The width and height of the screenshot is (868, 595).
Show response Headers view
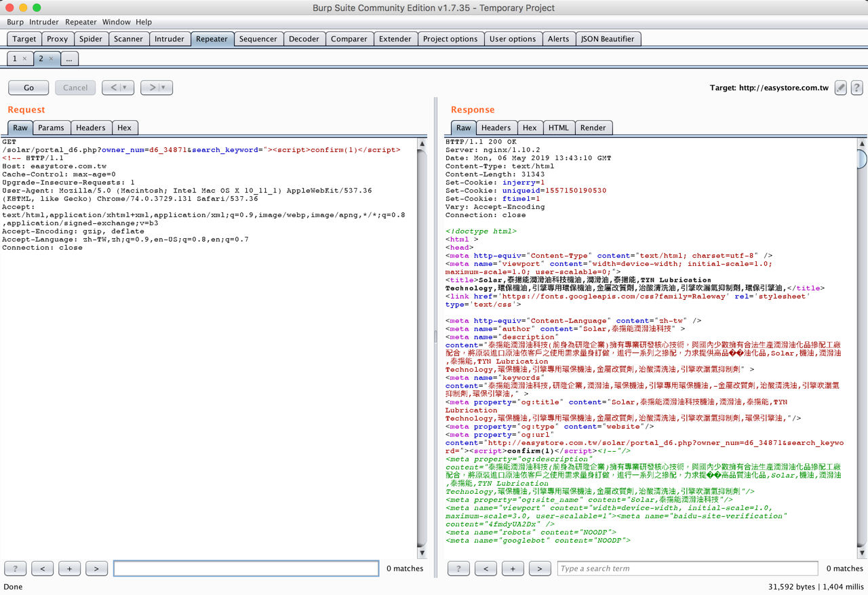tap(496, 128)
